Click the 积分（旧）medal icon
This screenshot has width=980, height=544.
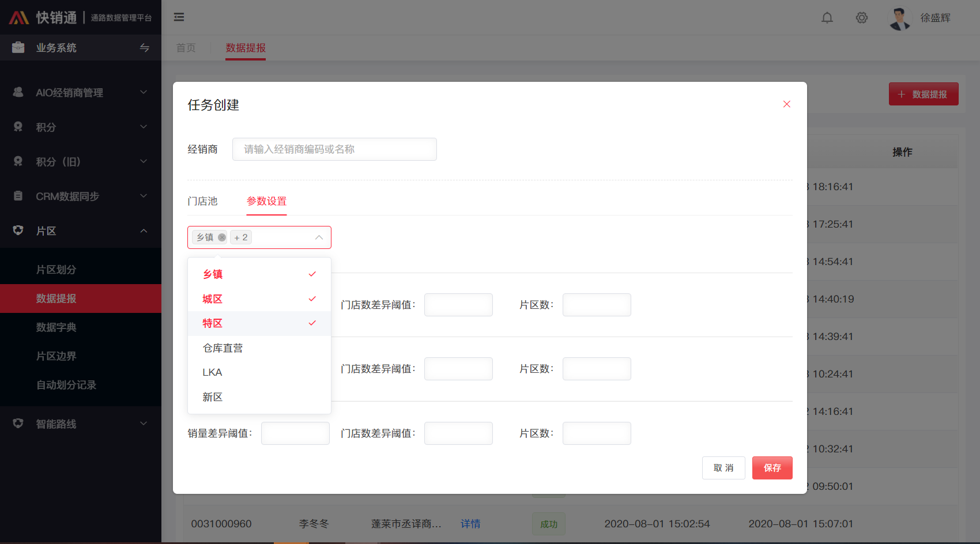[x=18, y=161]
